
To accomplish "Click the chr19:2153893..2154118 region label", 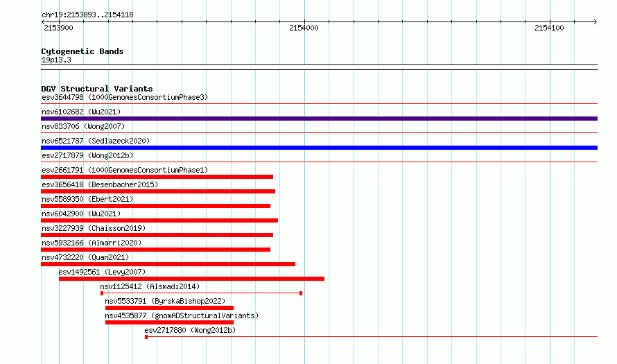I will coord(87,15).
